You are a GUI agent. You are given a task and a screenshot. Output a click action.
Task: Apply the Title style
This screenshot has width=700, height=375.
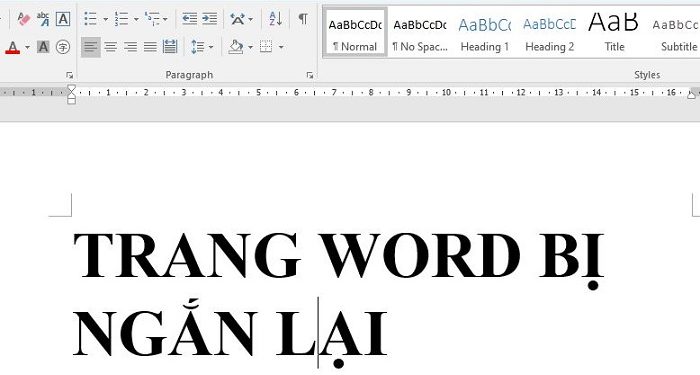pyautogui.click(x=614, y=32)
